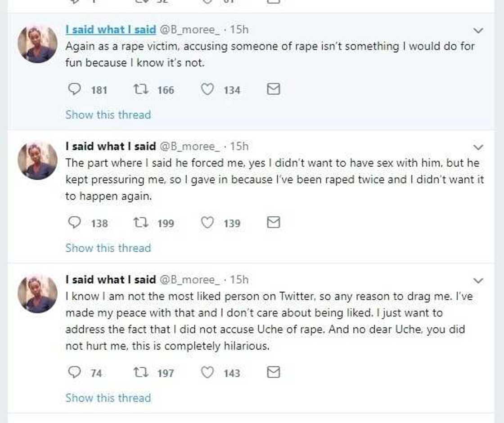Retweet the tweet with 199 retweets
The image size is (504, 423).
pos(139,223)
